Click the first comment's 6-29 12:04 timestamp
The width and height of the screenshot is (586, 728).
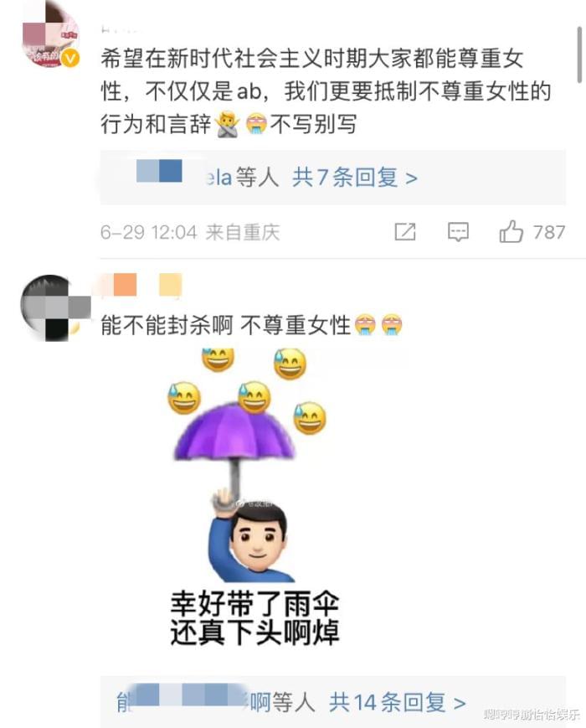coord(149,232)
